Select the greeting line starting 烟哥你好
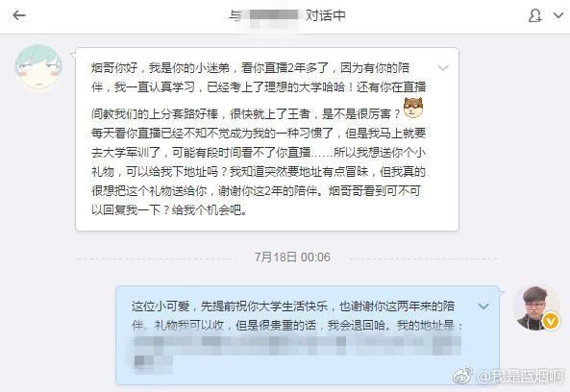570x392 pixels. (251, 68)
